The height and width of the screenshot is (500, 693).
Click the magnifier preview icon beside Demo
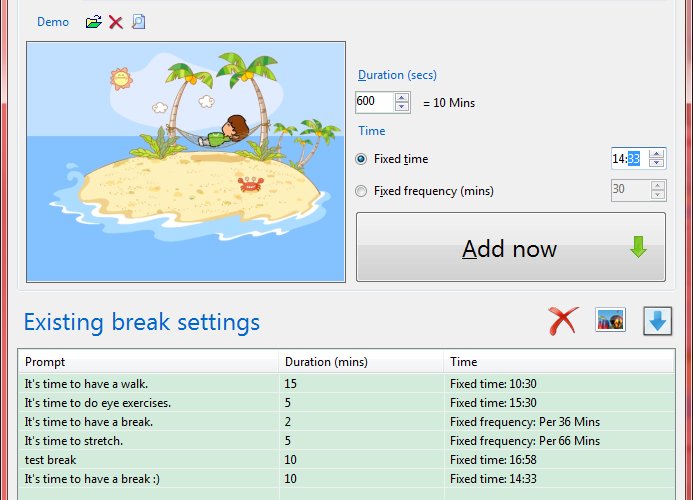point(138,22)
